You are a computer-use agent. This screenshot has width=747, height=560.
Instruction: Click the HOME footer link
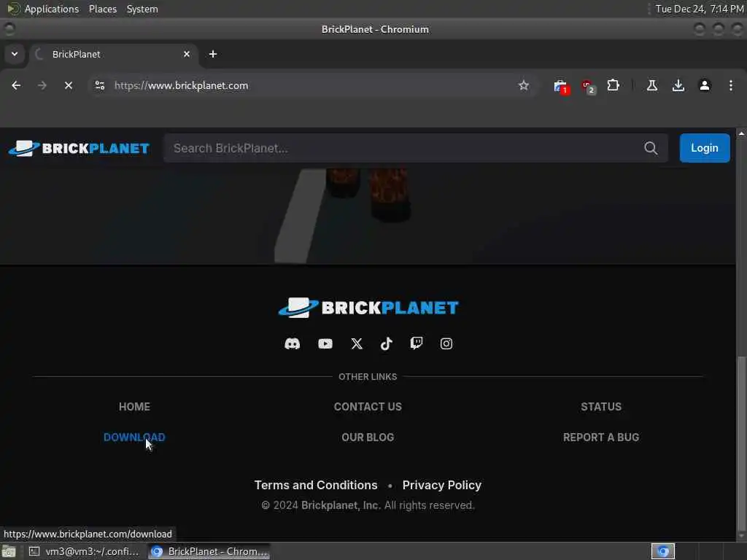click(134, 407)
